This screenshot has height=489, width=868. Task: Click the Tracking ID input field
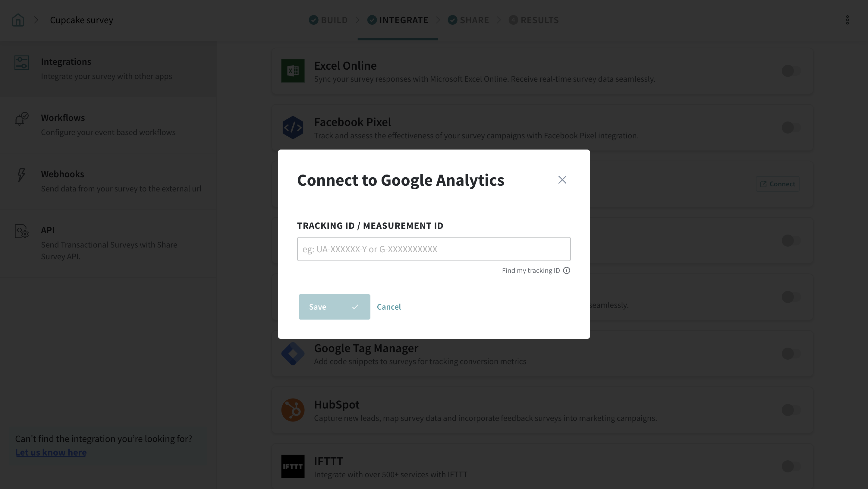434,249
